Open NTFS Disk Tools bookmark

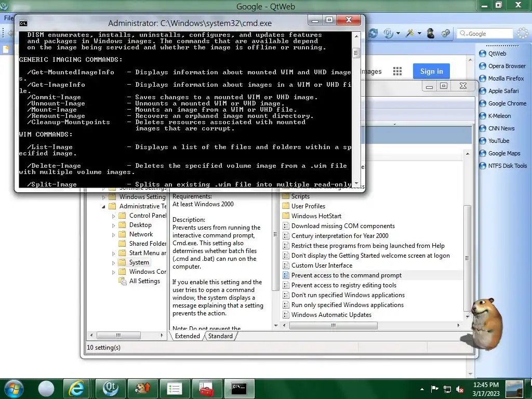coord(503,166)
